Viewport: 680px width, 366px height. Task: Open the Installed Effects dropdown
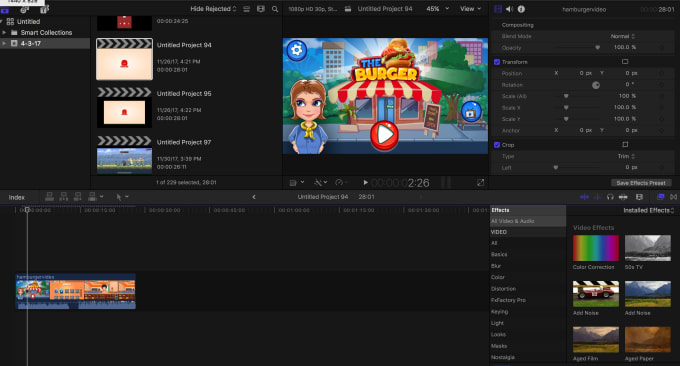(649, 210)
